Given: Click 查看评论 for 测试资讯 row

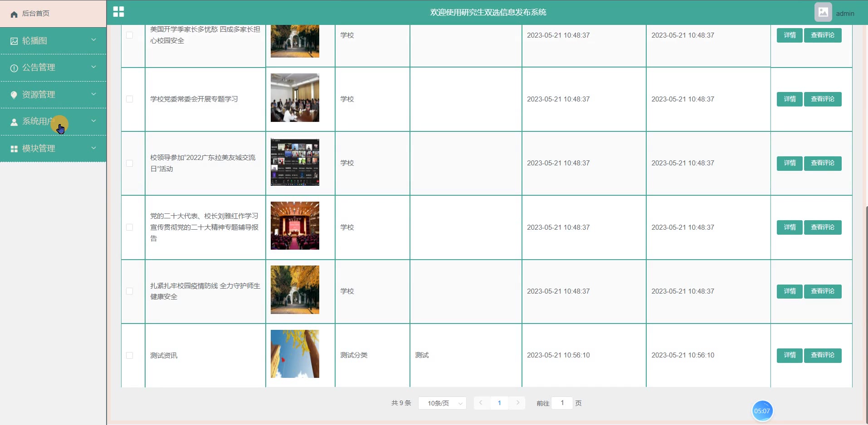Looking at the screenshot, I should click(x=823, y=355).
